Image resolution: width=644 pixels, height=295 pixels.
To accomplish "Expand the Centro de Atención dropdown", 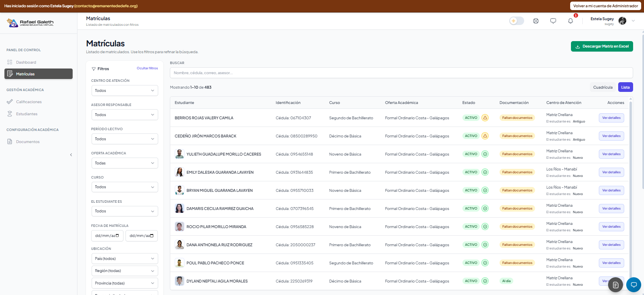I will tap(124, 91).
